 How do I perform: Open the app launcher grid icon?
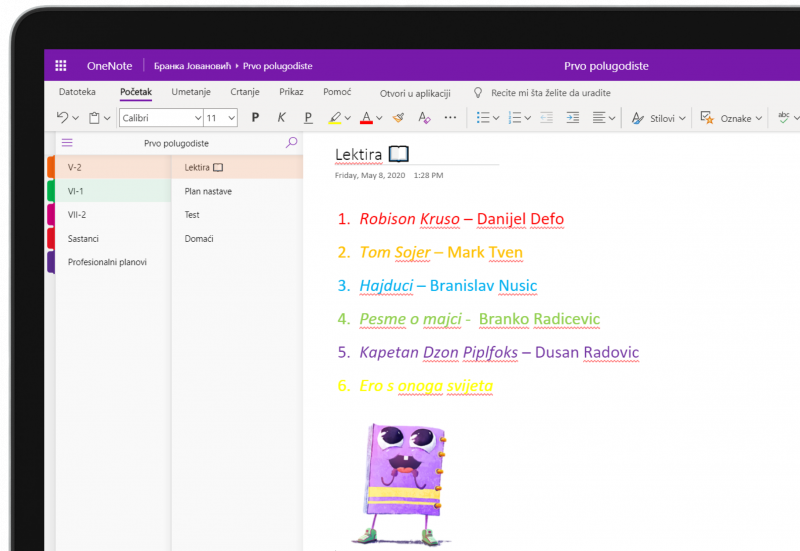tap(61, 65)
